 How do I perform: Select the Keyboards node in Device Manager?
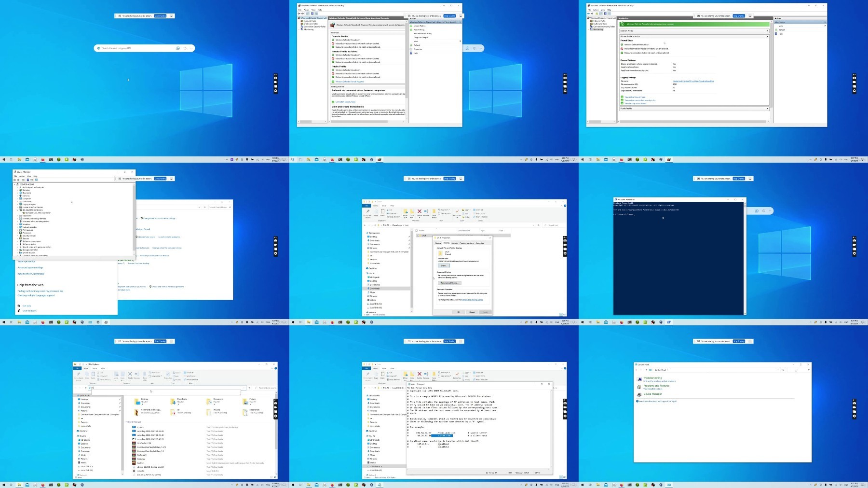coord(27,216)
